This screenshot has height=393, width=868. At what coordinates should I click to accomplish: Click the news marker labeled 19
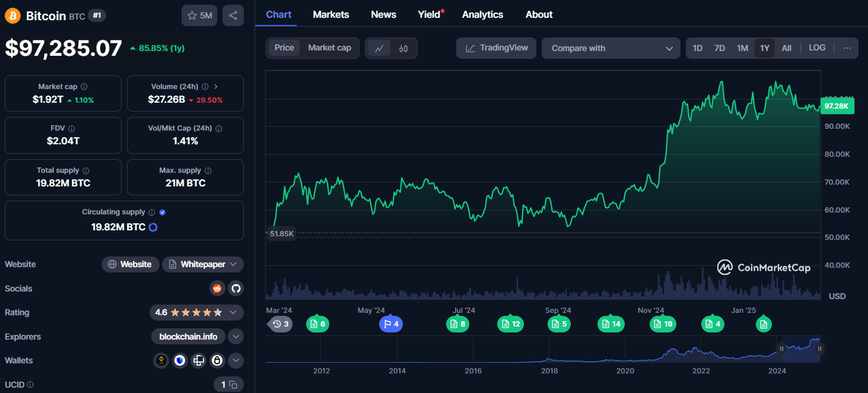[663, 324]
